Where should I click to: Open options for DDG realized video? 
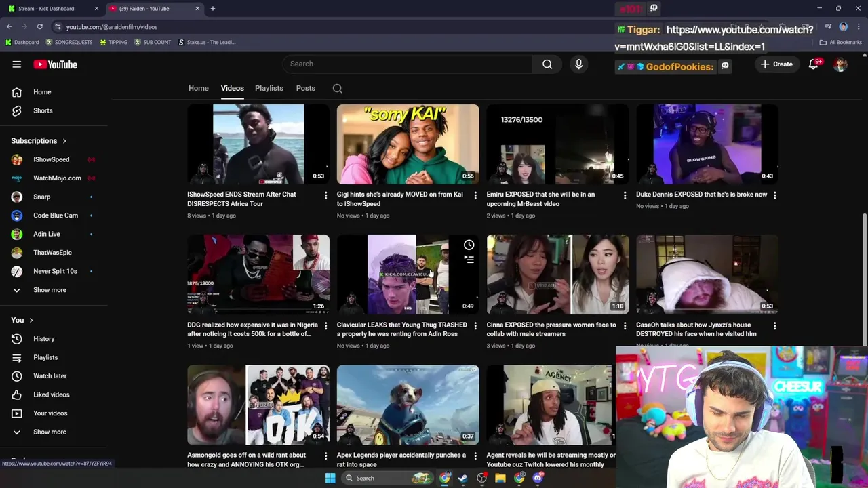pyautogui.click(x=325, y=326)
